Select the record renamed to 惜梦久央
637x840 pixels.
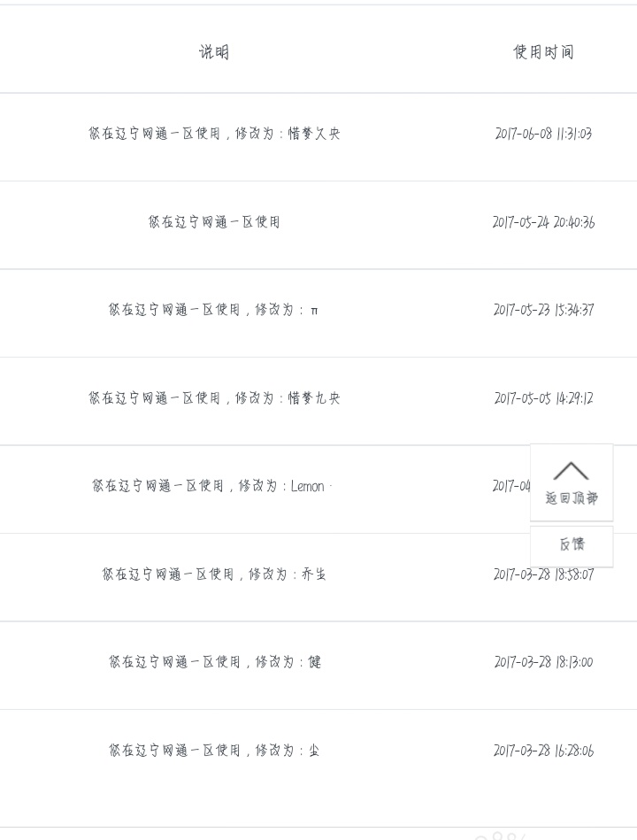[214, 134]
